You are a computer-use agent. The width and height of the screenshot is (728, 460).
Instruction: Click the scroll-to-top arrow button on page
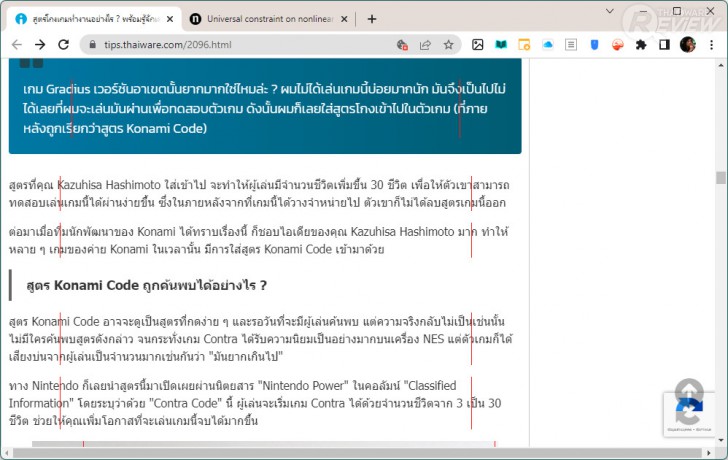(689, 391)
